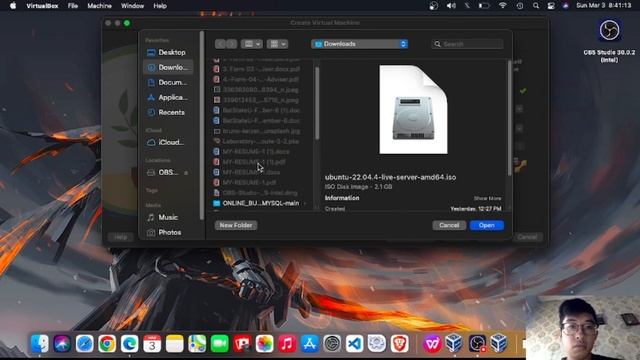Open Brave browser from the Dock
Image resolution: width=640 pixels, height=360 pixels.
[x=399, y=344]
